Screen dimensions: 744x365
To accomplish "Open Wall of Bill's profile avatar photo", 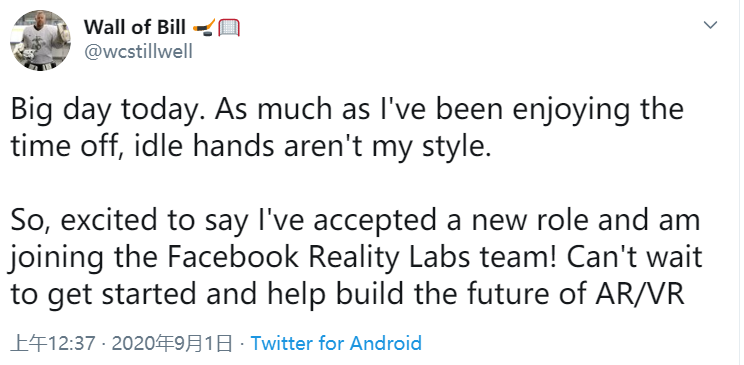I will 40,40.
